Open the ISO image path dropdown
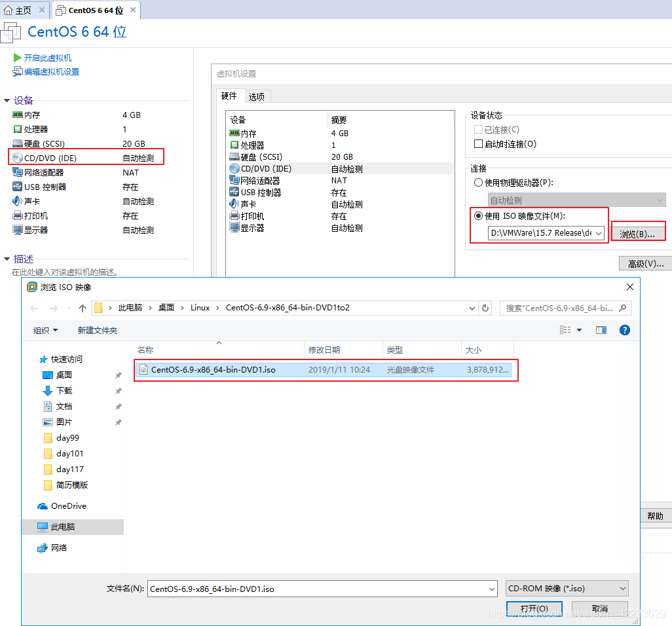The image size is (672, 626). click(599, 233)
